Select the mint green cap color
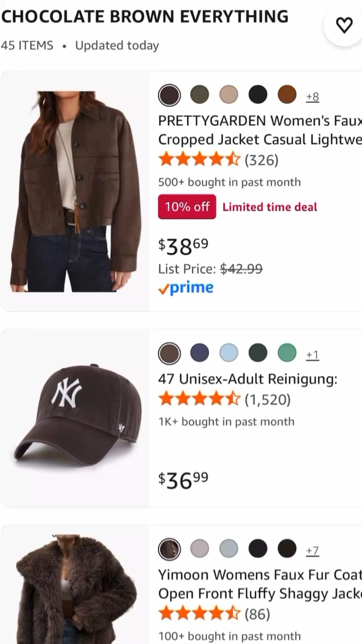Viewport: 362px width, 644px height. 287,353
